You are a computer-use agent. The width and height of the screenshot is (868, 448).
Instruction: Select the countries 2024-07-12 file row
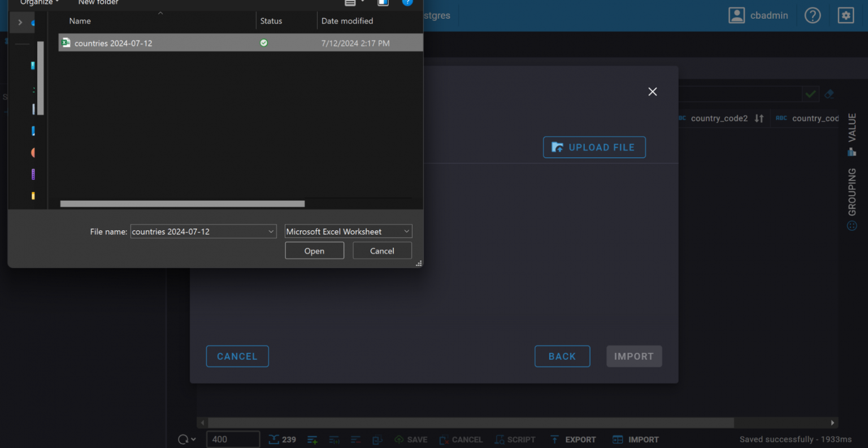241,42
